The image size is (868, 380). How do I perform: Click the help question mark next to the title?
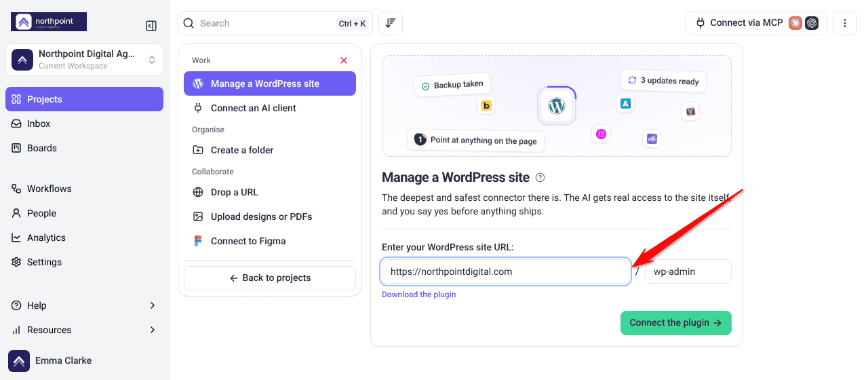click(x=540, y=178)
